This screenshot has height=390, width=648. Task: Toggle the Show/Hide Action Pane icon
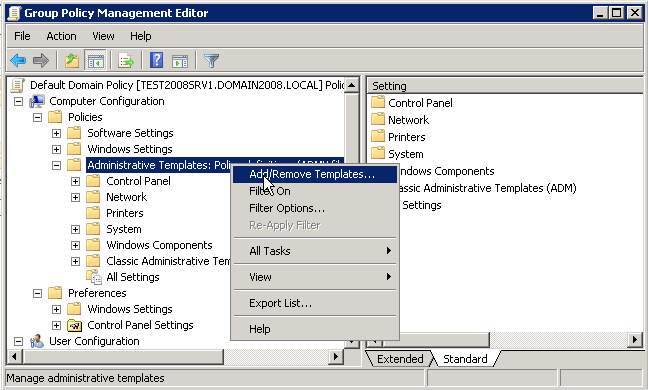180,61
